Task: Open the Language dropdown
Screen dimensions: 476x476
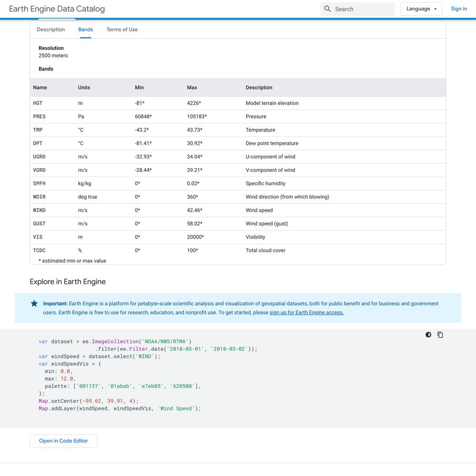Action: coord(421,9)
